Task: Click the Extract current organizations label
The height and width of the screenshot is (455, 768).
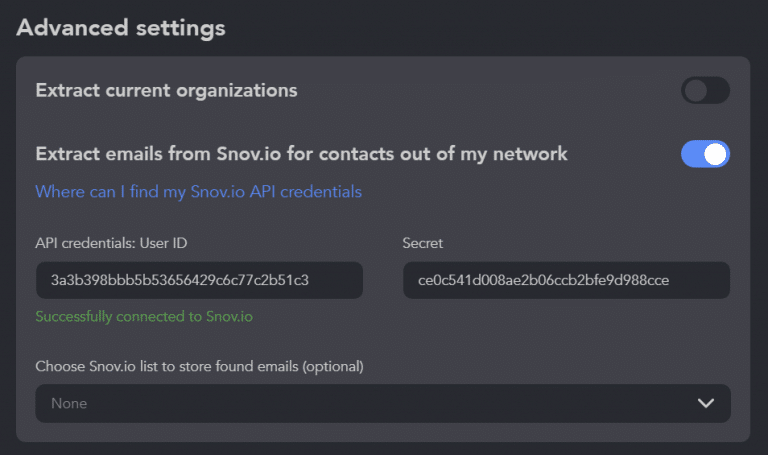Action: tap(166, 90)
